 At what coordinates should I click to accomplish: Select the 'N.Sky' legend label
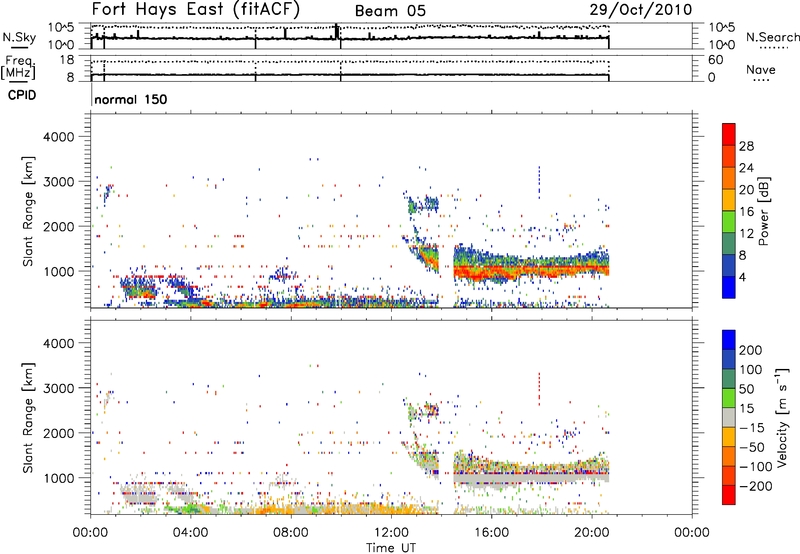point(19,37)
